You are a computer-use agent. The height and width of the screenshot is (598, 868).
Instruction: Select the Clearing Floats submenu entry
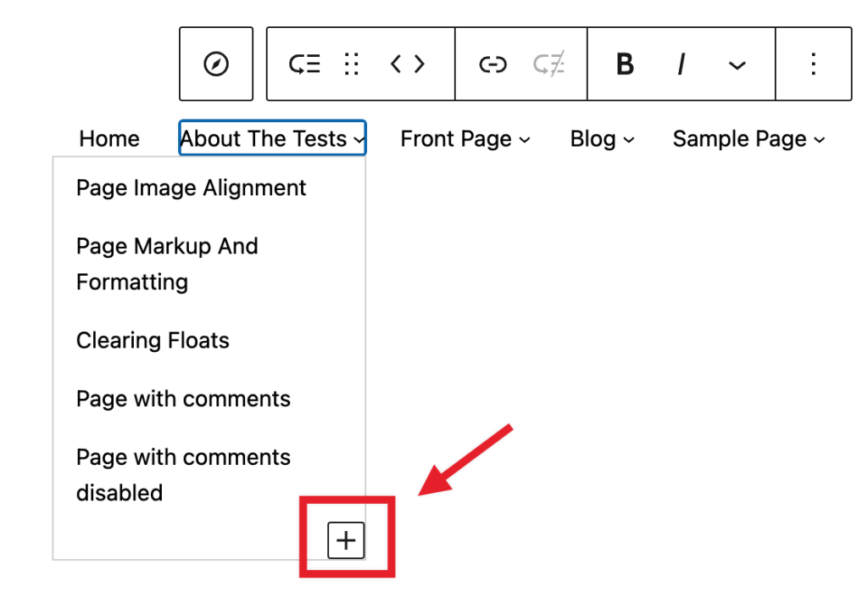(153, 340)
